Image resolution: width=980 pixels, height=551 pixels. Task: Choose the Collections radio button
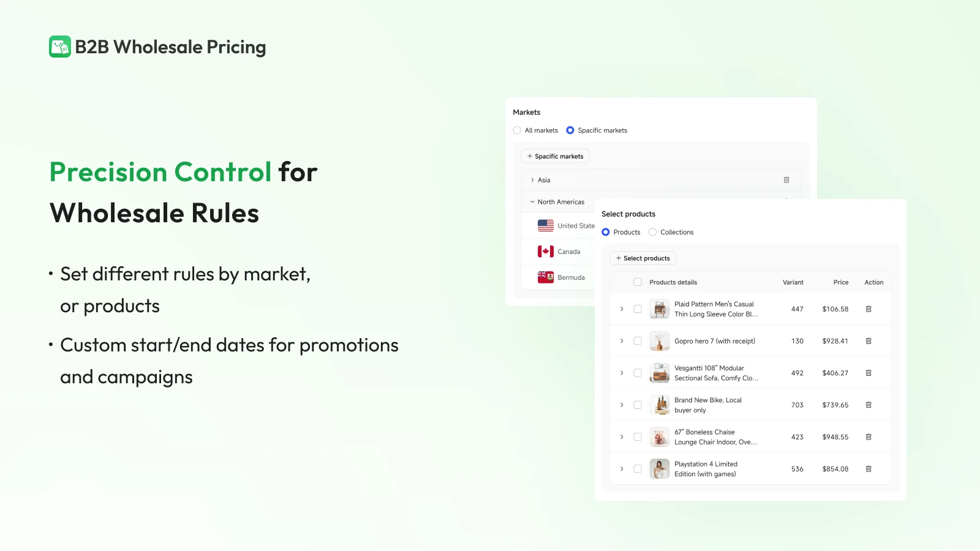point(653,232)
